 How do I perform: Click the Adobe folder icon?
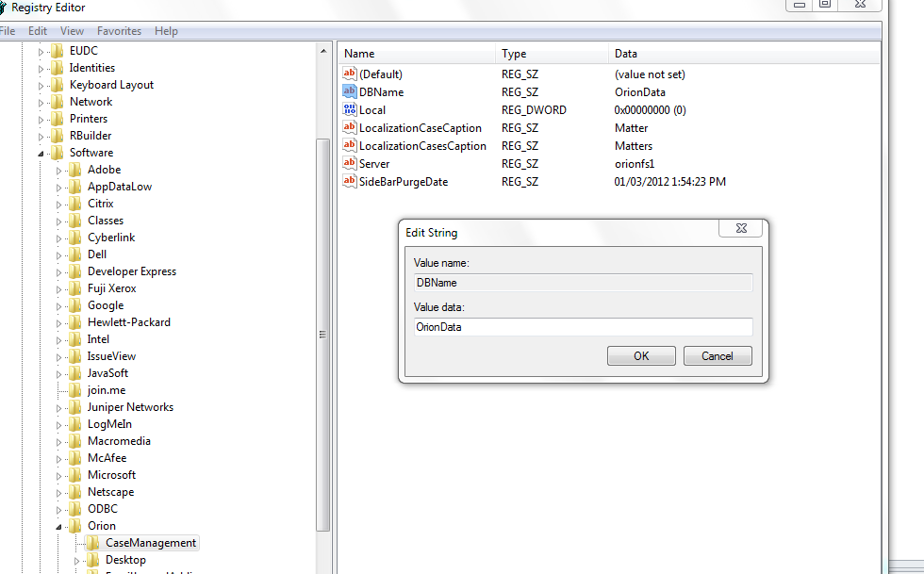click(x=74, y=170)
